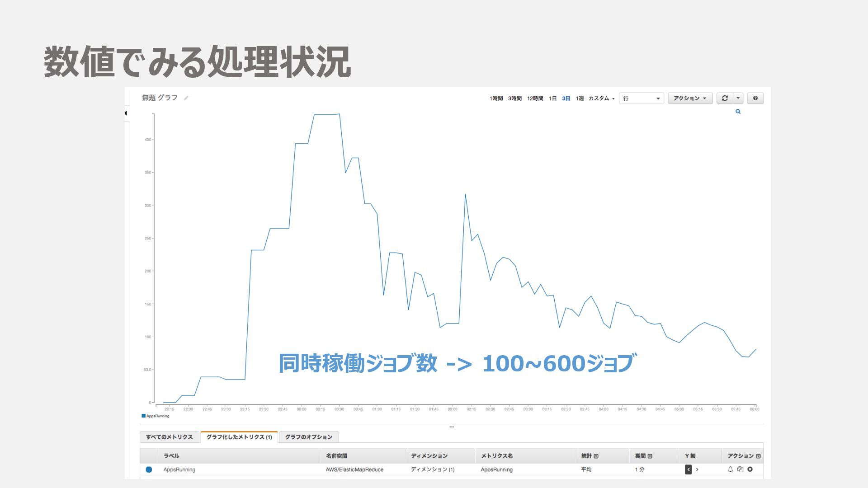Click the panel resize handle above tabs
The image size is (868, 488).
tap(452, 427)
